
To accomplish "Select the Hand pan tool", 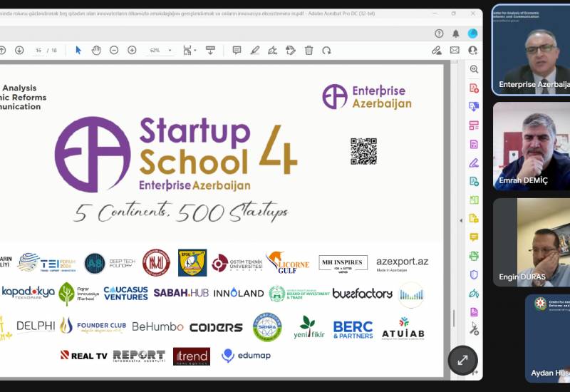I will (x=96, y=50).
